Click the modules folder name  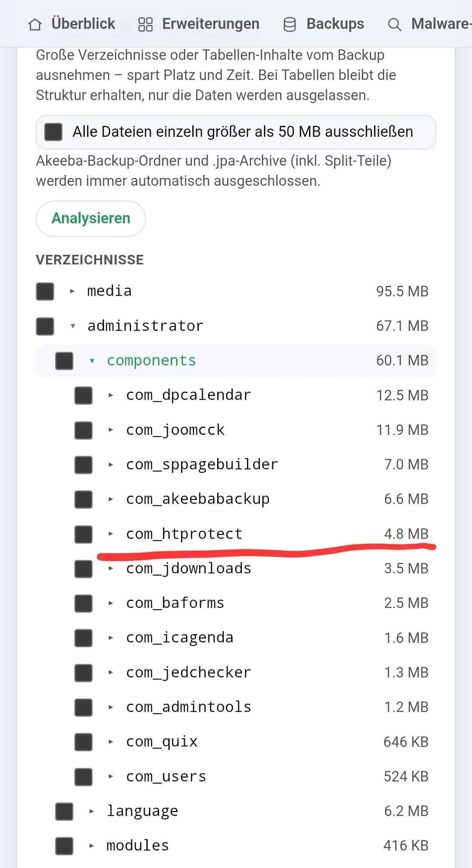[x=138, y=846]
